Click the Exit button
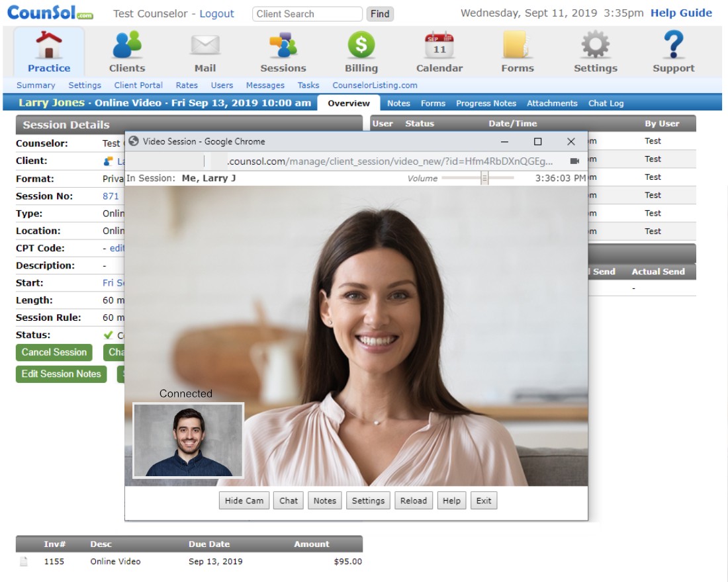 coord(483,501)
